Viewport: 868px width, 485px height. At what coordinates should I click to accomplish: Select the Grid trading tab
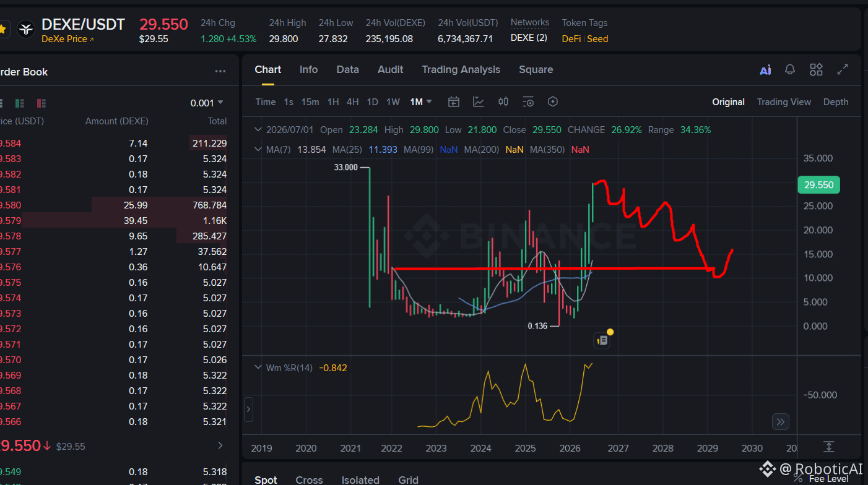click(x=409, y=480)
